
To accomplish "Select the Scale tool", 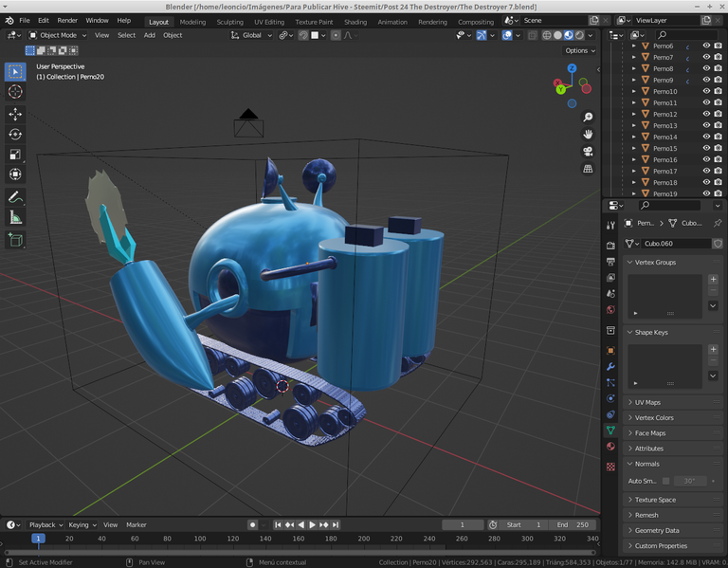I will click(15, 155).
